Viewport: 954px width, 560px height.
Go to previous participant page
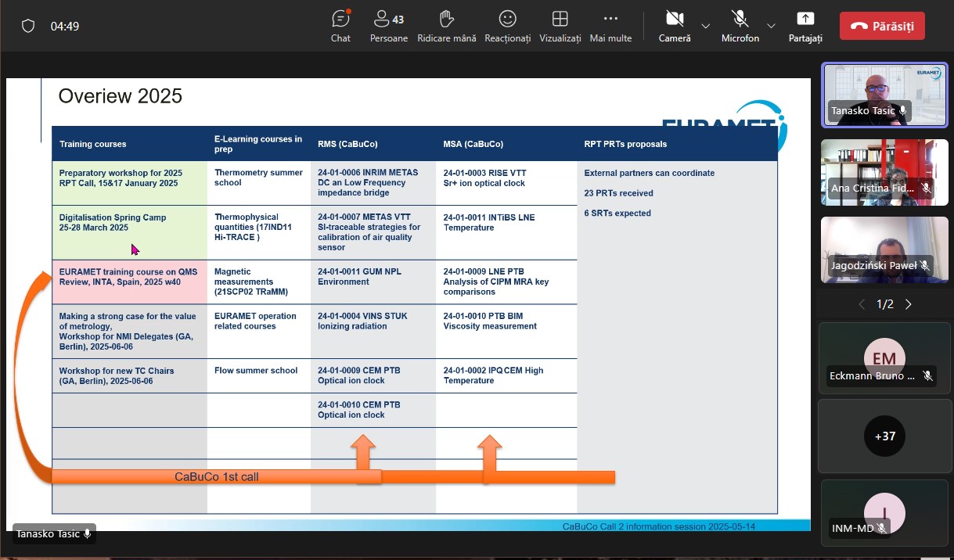[862, 304]
